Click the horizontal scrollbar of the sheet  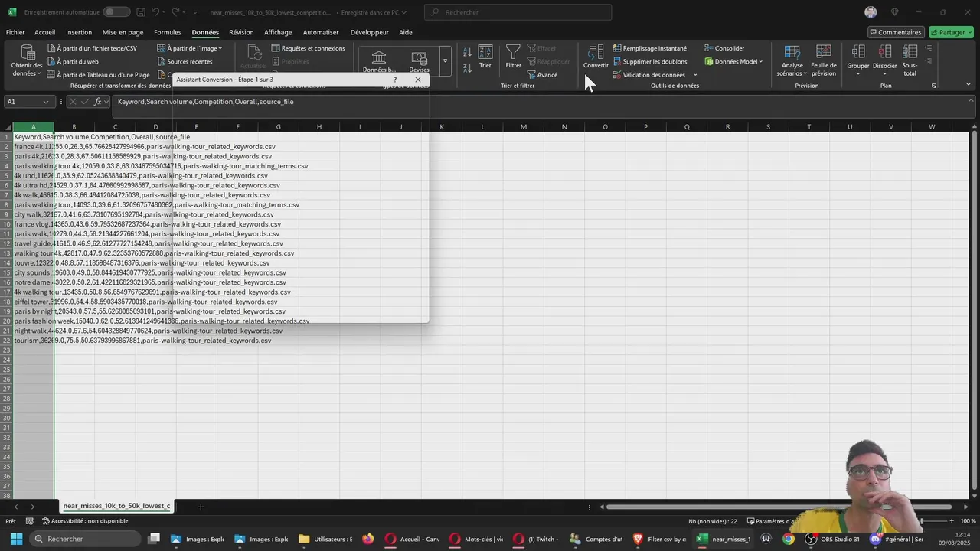pyautogui.click(x=781, y=507)
